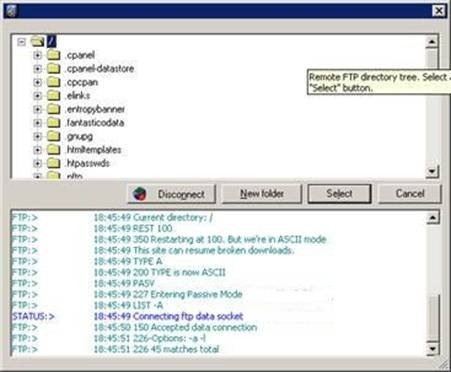451x372 pixels.
Task: Click the resize grip at dialog corner
Action: 443,364
